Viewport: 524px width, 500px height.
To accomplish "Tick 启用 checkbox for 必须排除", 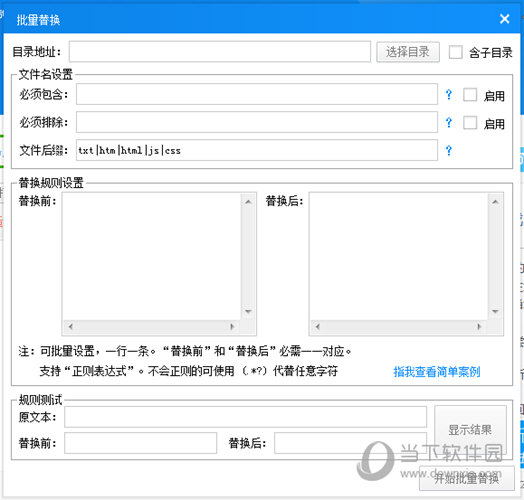I will (470, 123).
